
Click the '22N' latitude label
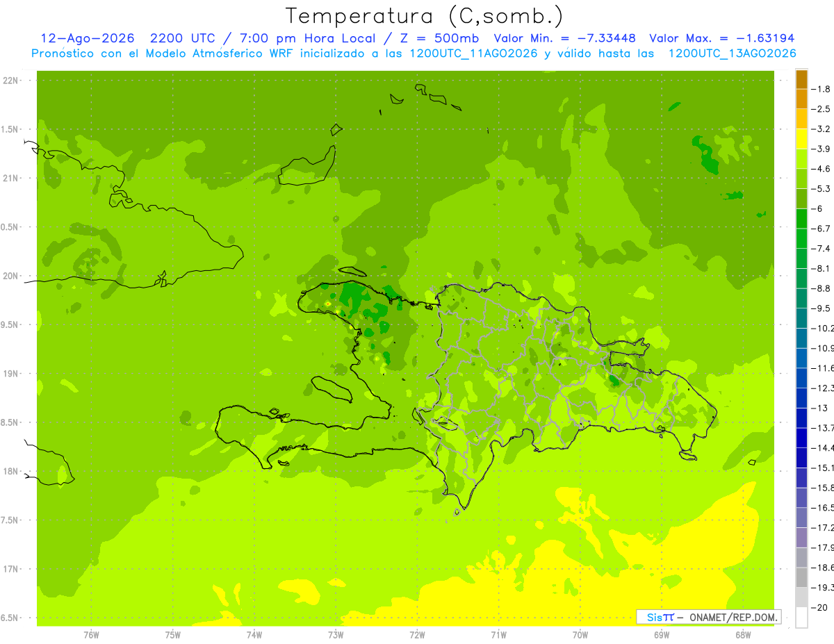click(10, 81)
